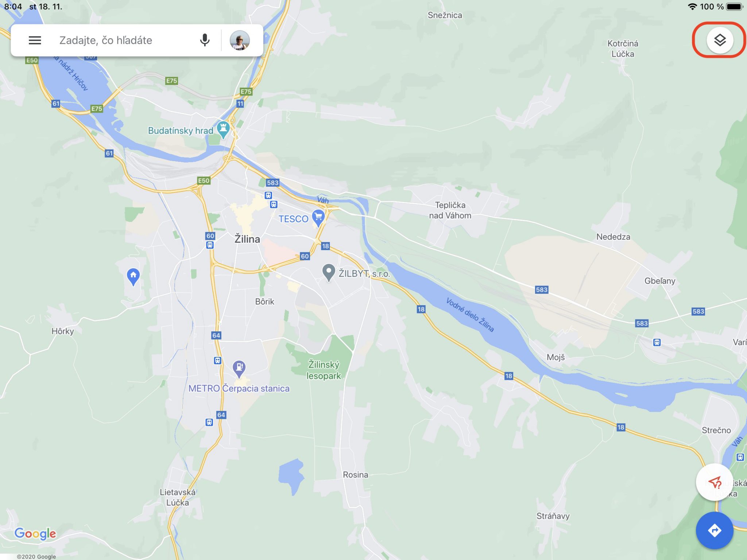Open the profile avatar account menu

pos(240,40)
